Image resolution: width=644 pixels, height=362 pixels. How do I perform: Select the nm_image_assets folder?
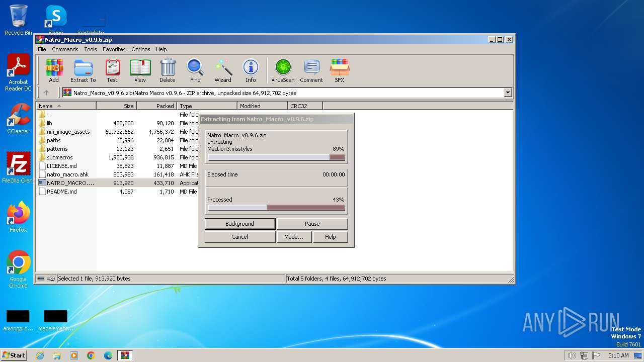(x=118, y=132)
